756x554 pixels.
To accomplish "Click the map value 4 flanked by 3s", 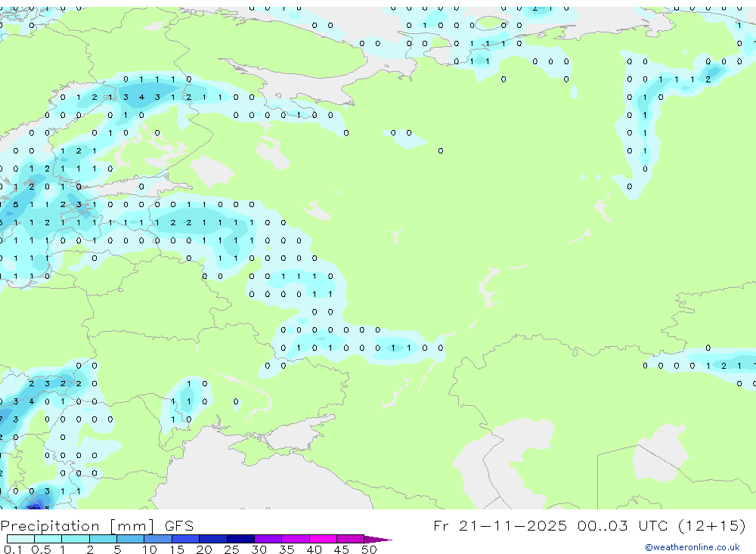I will 141,97.
